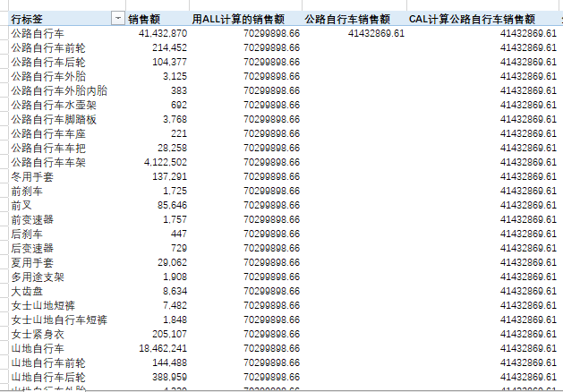
Task: Select the sales value 7,482
Action: coord(175,305)
